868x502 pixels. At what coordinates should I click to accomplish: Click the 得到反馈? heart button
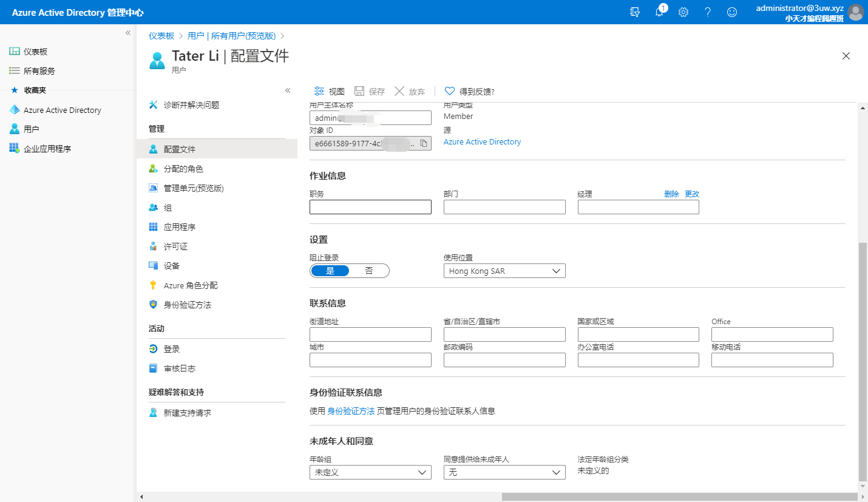tap(470, 92)
